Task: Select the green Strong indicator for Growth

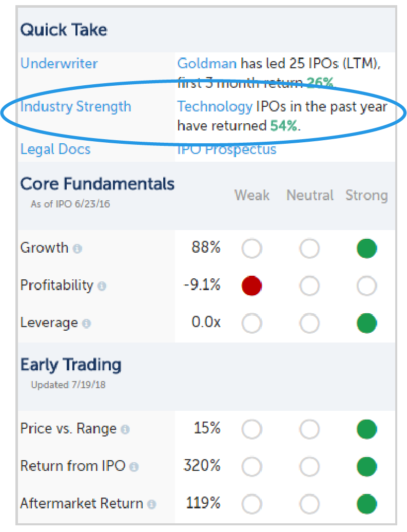Action: pos(366,249)
